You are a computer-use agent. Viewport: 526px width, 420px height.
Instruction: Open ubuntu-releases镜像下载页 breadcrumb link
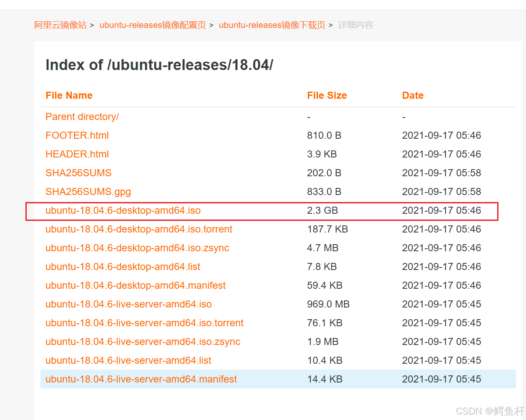(x=272, y=25)
